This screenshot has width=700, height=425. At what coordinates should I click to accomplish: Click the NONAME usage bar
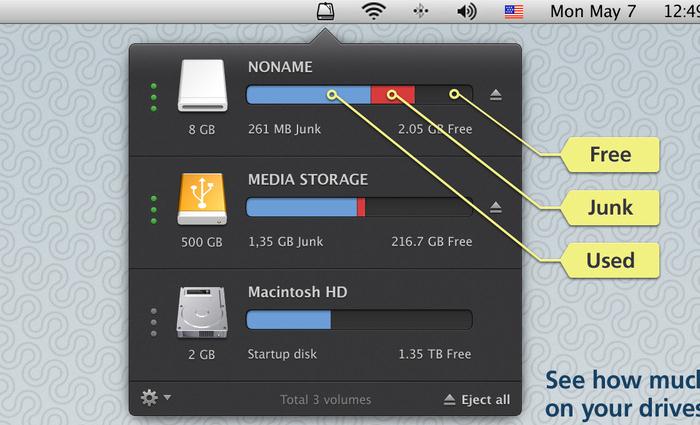point(359,95)
